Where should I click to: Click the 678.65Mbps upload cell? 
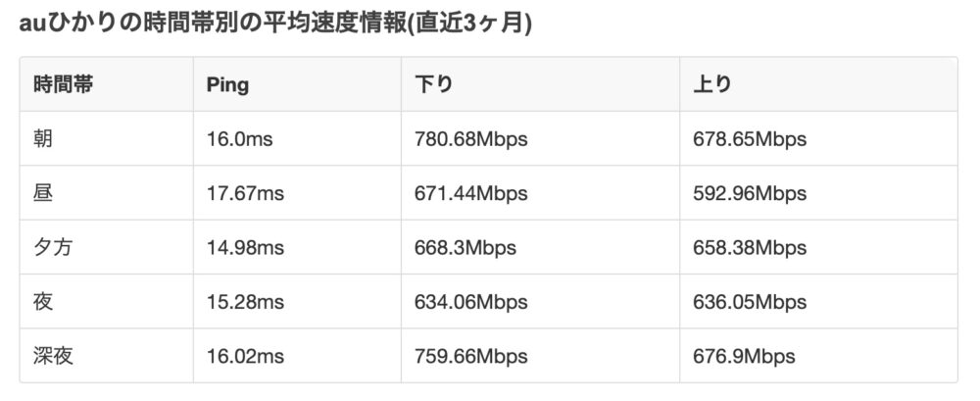click(x=750, y=139)
